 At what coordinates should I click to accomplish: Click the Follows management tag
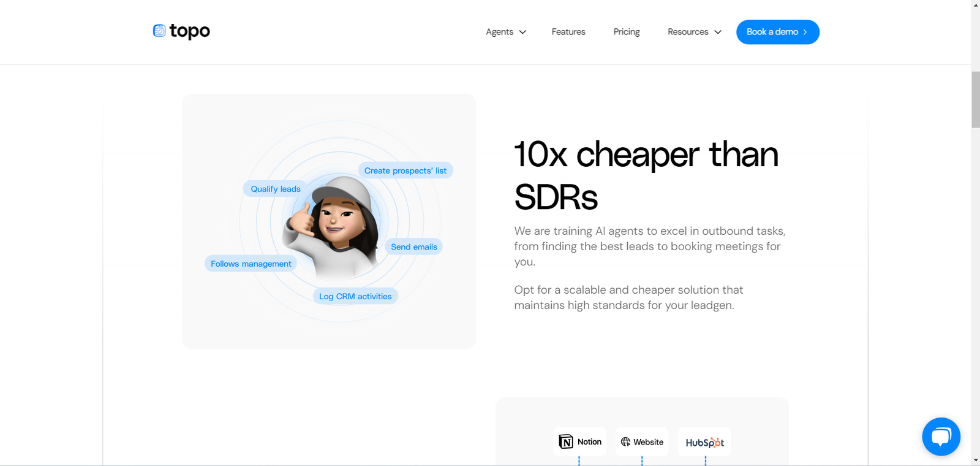(251, 264)
